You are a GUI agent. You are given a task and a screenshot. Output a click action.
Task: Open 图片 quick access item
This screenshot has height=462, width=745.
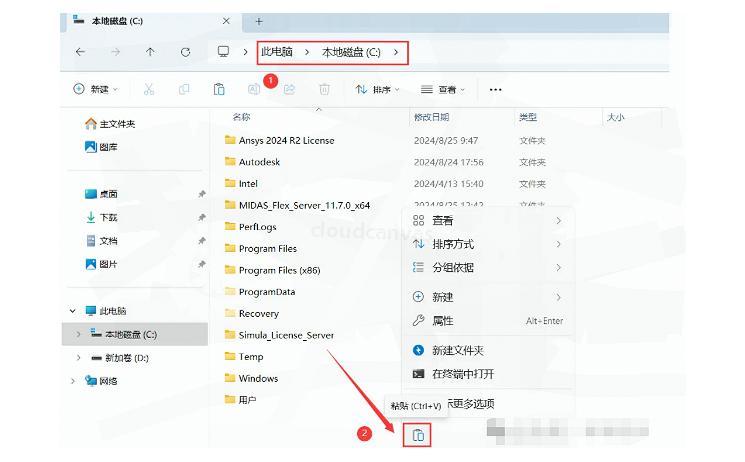pyautogui.click(x=101, y=264)
